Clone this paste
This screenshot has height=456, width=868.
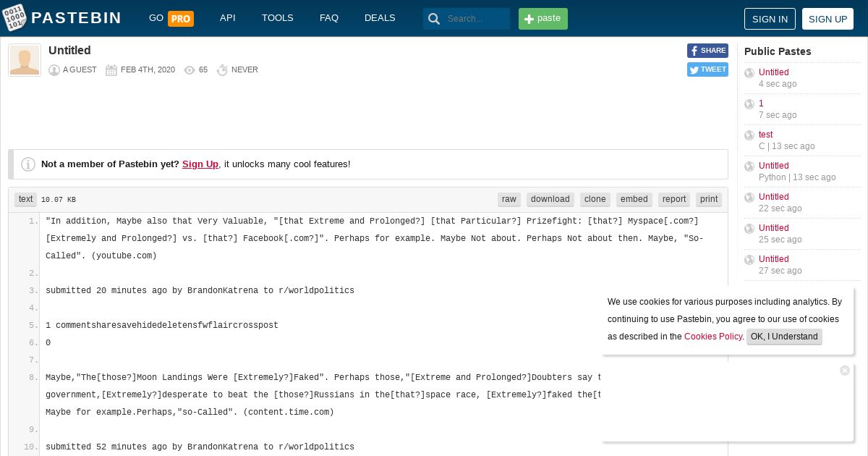point(595,199)
